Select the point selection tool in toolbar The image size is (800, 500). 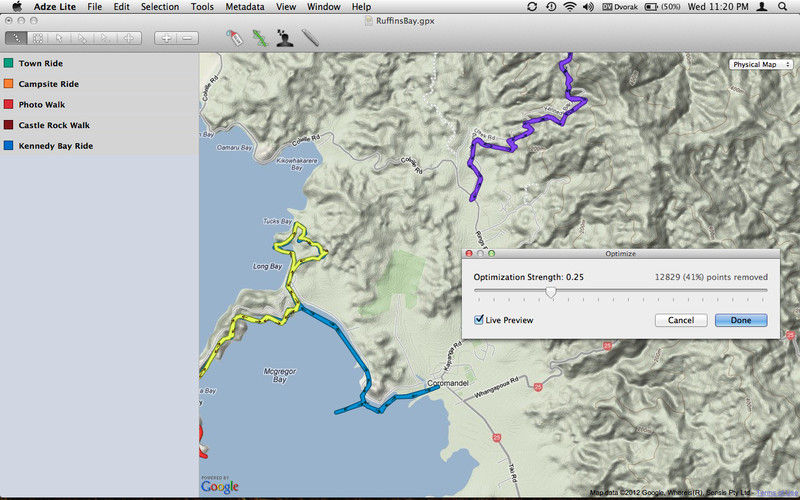[16, 38]
